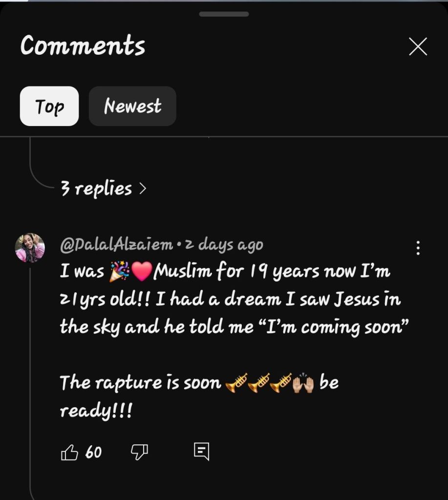The width and height of the screenshot is (448, 500).
Task: Switch to the Newest comments tab
Action: click(x=132, y=106)
